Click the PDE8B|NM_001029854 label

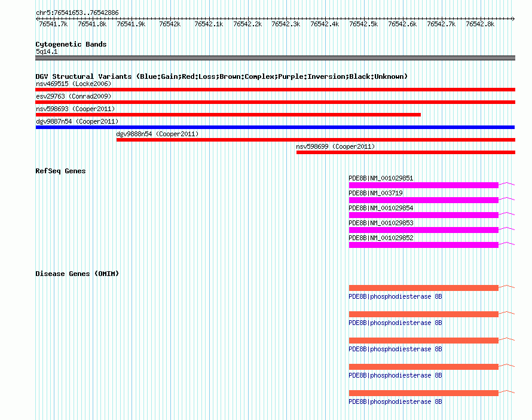[381, 208]
